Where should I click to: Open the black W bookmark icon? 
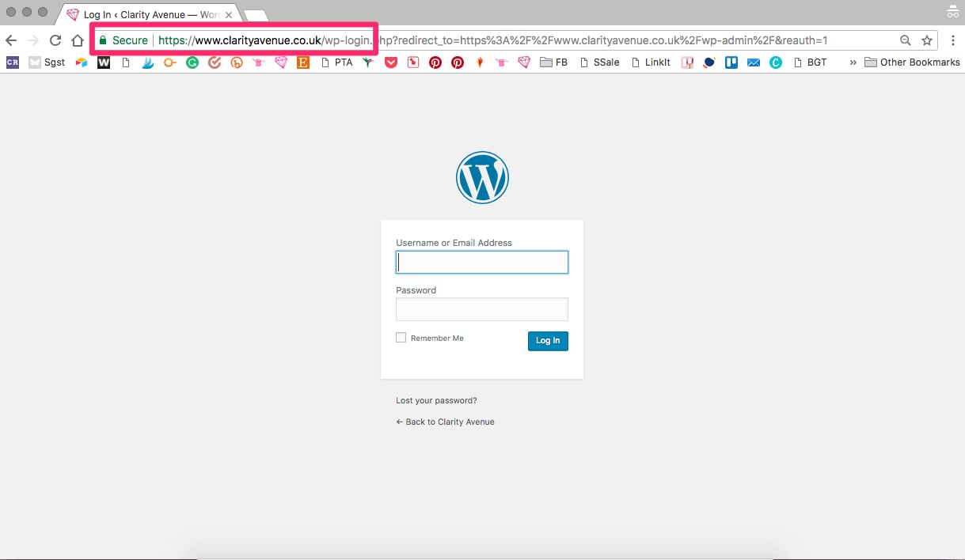[104, 62]
